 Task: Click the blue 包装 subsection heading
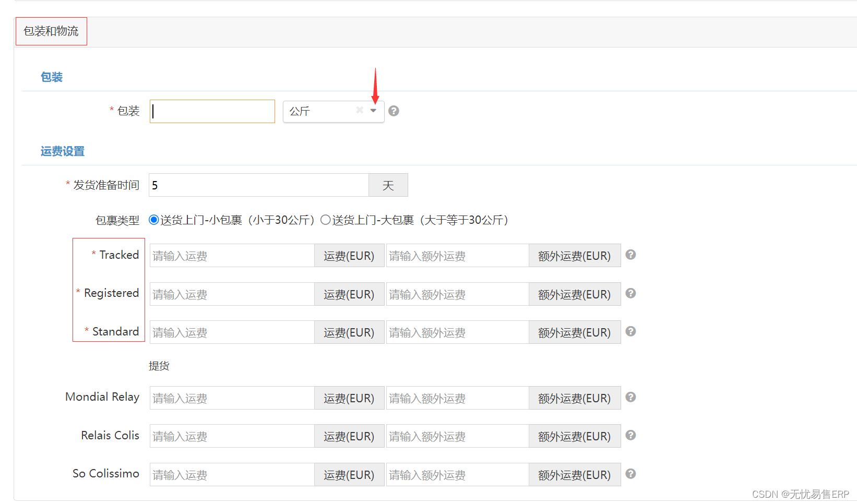pos(52,77)
